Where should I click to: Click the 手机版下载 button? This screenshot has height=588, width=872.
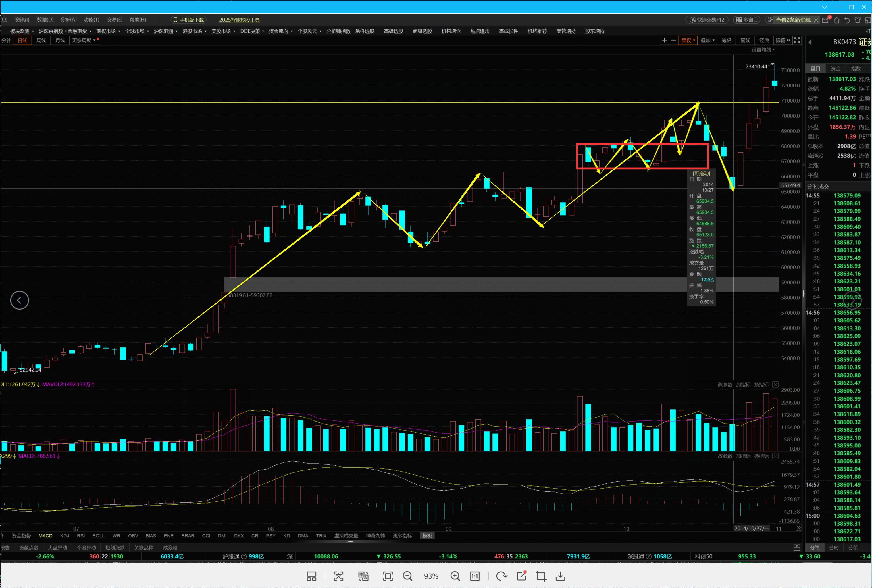(188, 20)
